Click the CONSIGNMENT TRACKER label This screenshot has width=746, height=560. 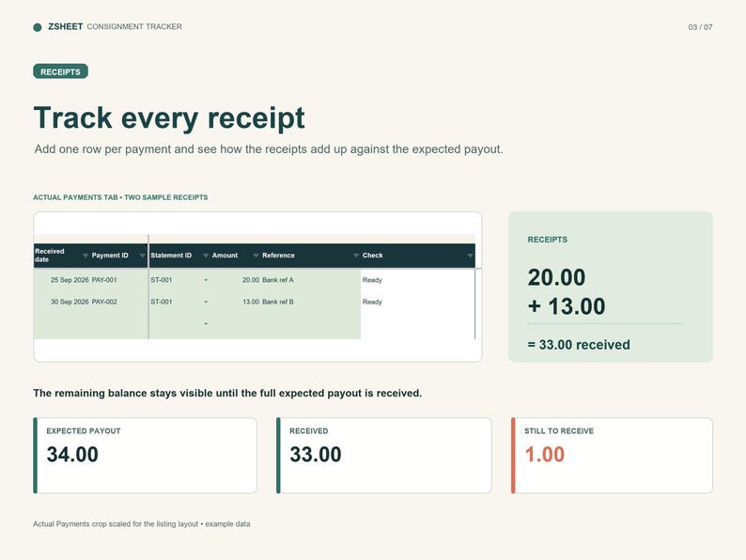134,26
